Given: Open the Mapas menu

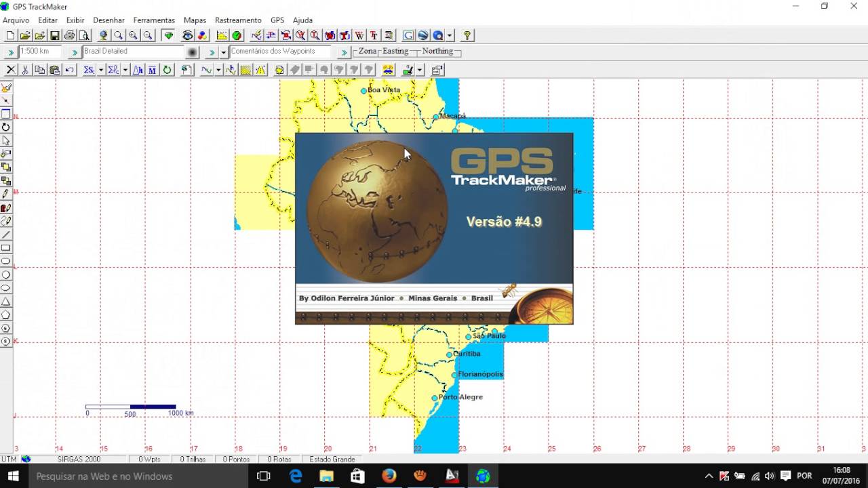Looking at the screenshot, I should tap(195, 20).
